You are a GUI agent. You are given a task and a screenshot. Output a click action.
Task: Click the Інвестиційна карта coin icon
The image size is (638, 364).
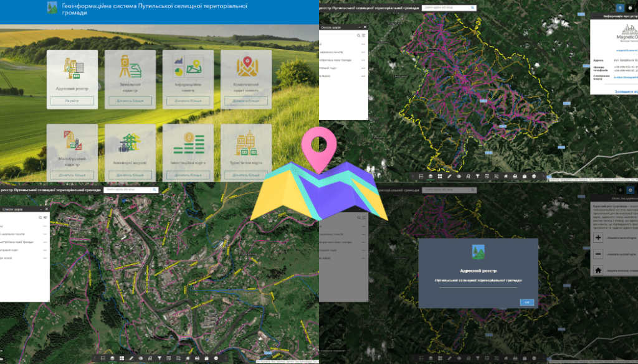188,143
